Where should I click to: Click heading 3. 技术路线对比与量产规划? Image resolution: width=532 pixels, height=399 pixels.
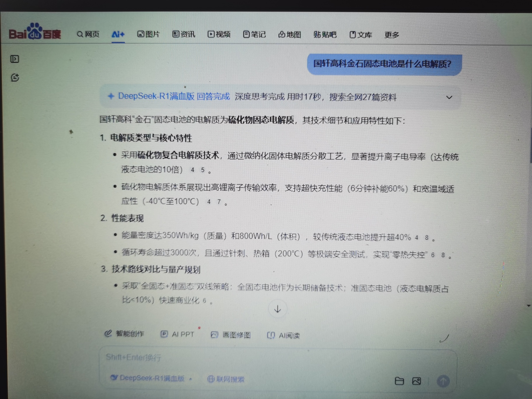150,269
